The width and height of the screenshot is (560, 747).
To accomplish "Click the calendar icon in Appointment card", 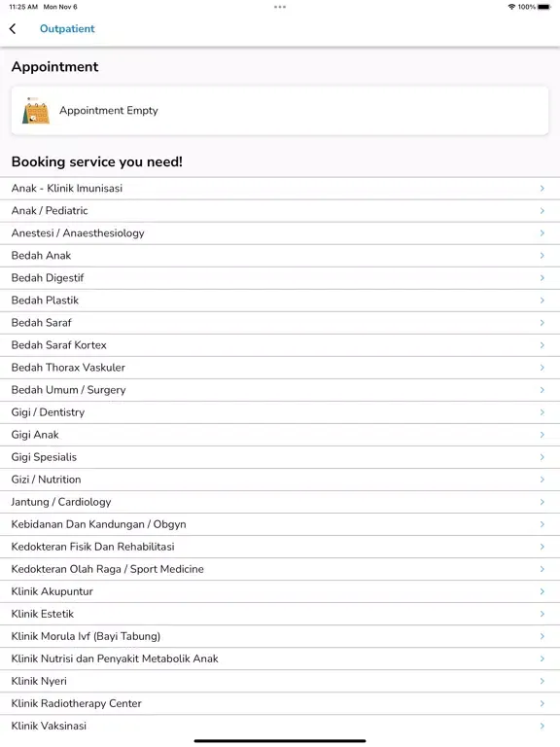I will click(36, 111).
